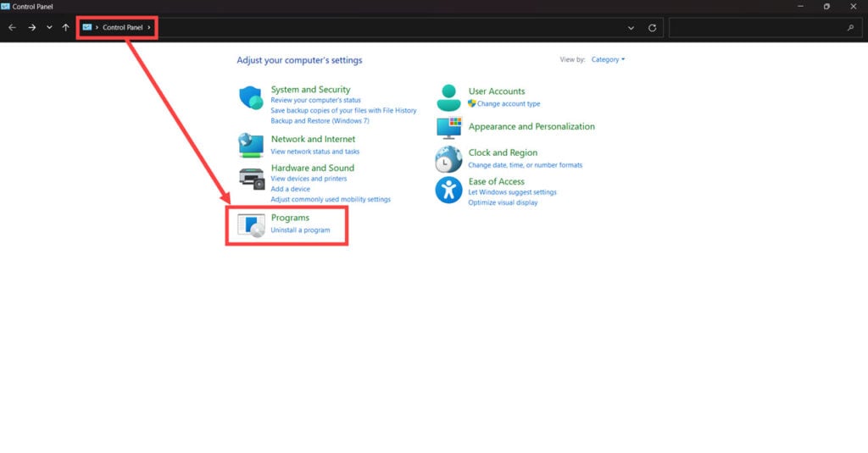Click the Programs category icon
The image size is (868, 453).
(251, 225)
